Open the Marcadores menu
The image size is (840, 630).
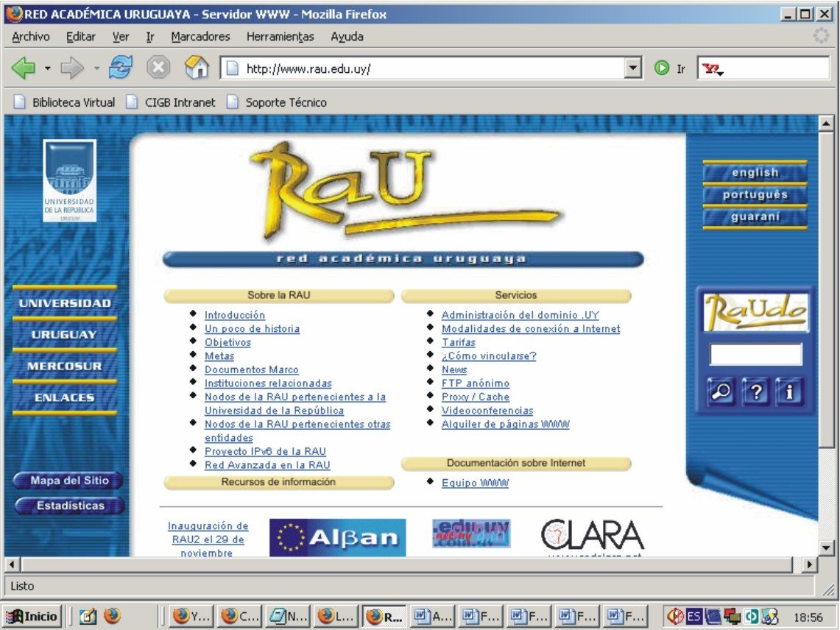[x=200, y=37]
